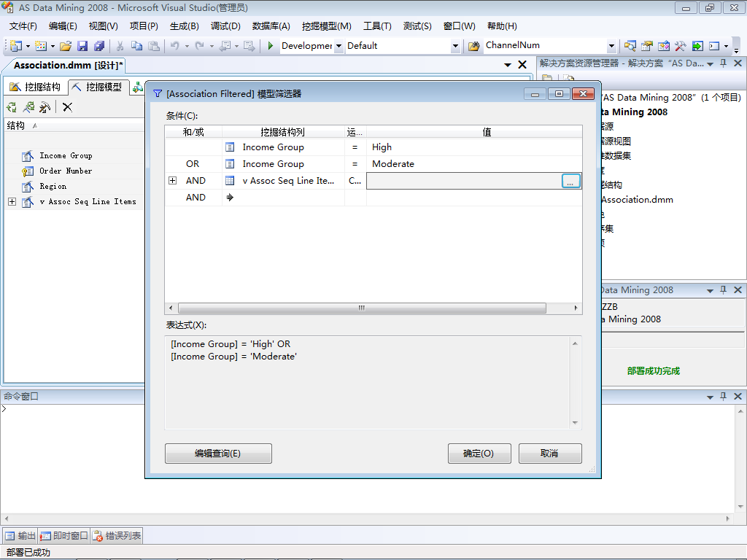Screen dimensions: 747x560
Task: Click the mining-pick icon beside delete
Action: pyautogui.click(x=44, y=107)
